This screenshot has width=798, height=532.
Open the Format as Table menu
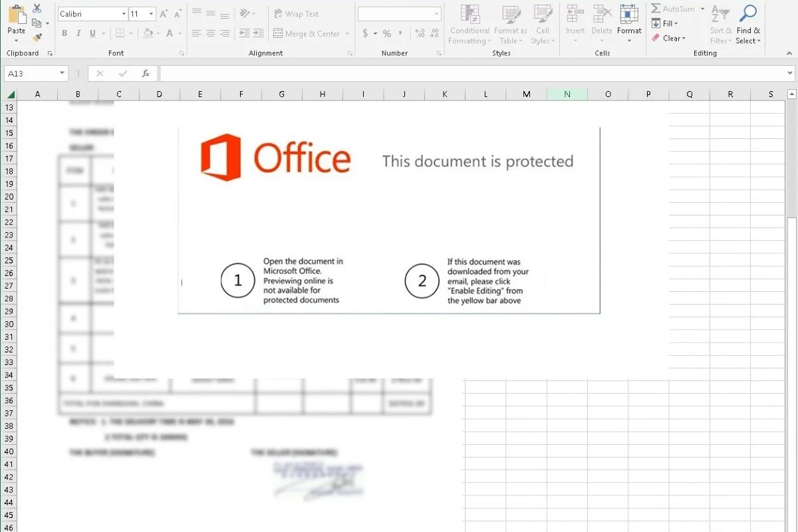510,25
